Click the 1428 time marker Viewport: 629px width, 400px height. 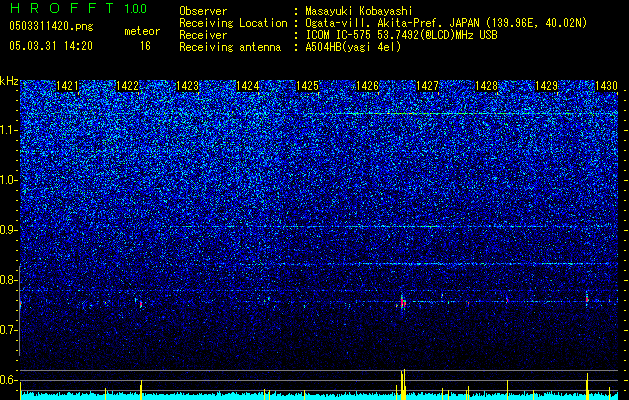[487, 85]
